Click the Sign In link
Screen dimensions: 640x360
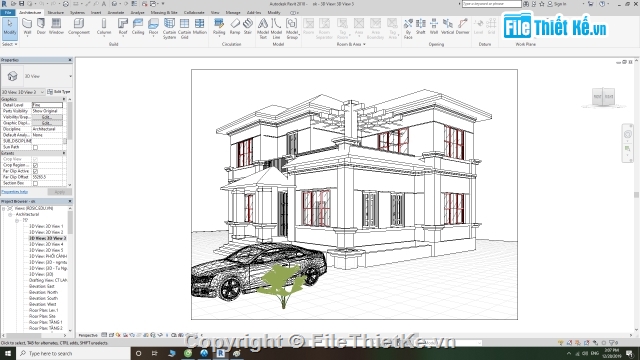(x=560, y=4)
